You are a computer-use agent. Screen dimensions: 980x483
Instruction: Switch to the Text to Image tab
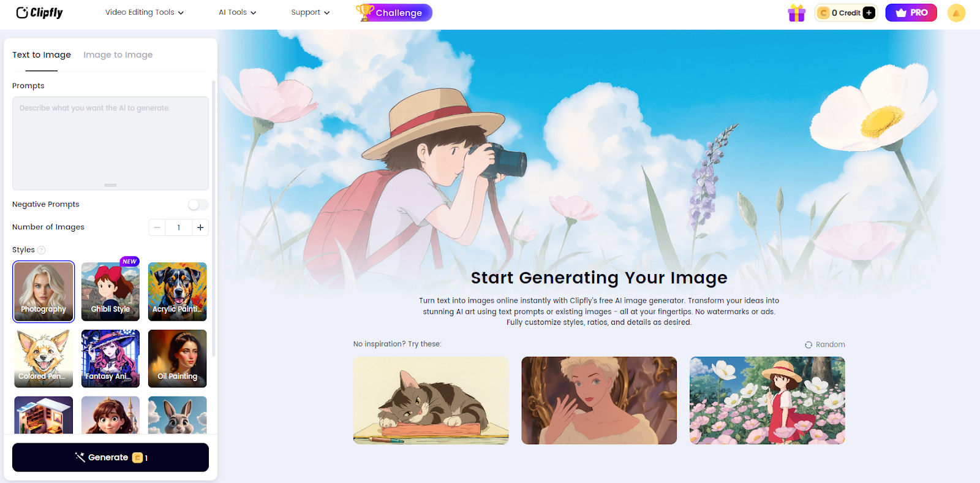(42, 55)
